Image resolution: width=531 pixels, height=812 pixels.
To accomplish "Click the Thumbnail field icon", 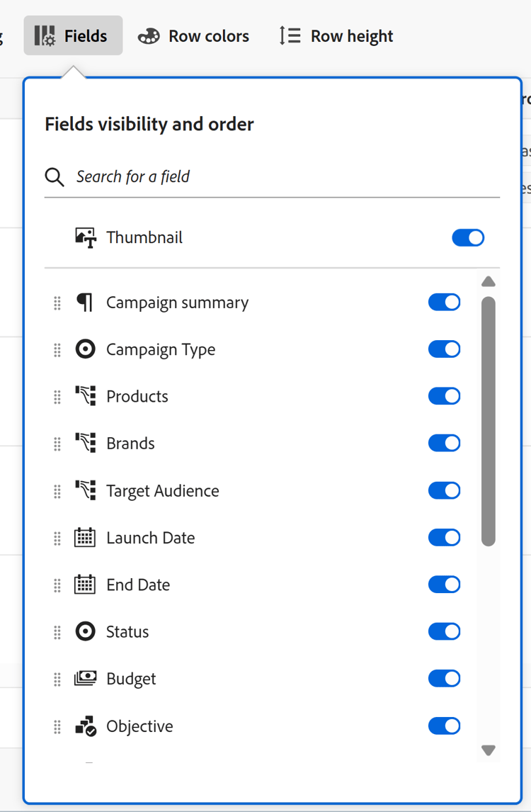I will click(85, 237).
